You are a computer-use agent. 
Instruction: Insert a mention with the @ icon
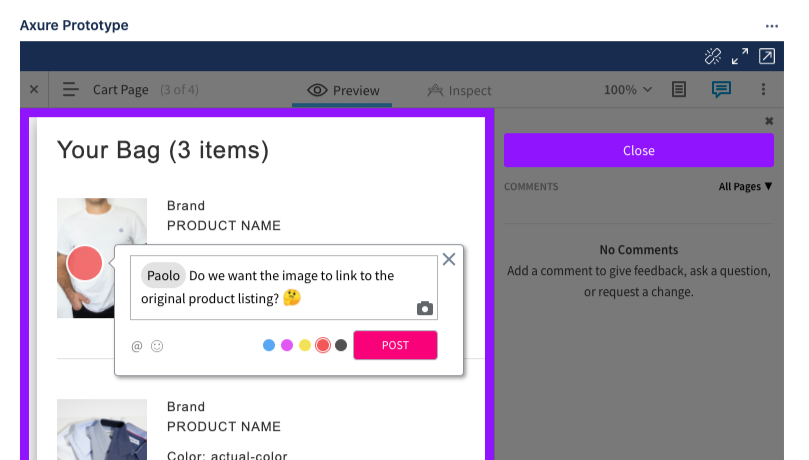coord(137,346)
